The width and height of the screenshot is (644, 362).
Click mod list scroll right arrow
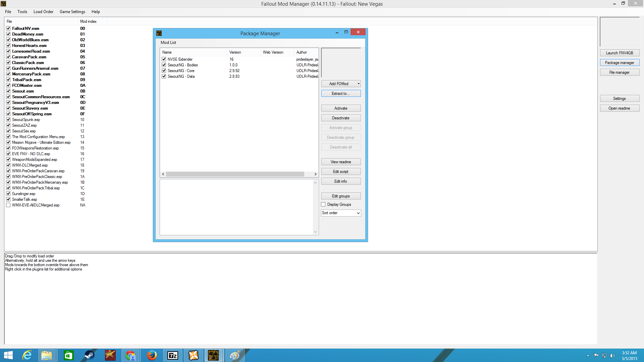315,174
